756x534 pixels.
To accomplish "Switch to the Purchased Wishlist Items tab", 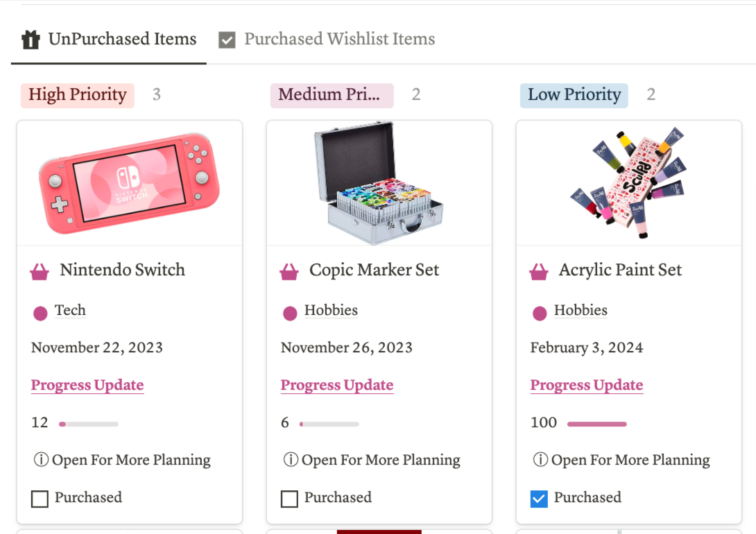I will (x=339, y=40).
